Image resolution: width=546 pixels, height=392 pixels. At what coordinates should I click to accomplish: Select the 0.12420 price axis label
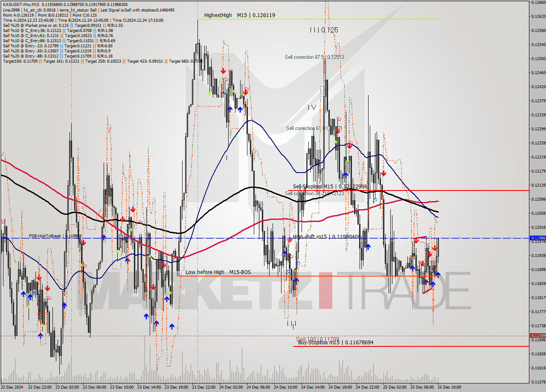538,86
